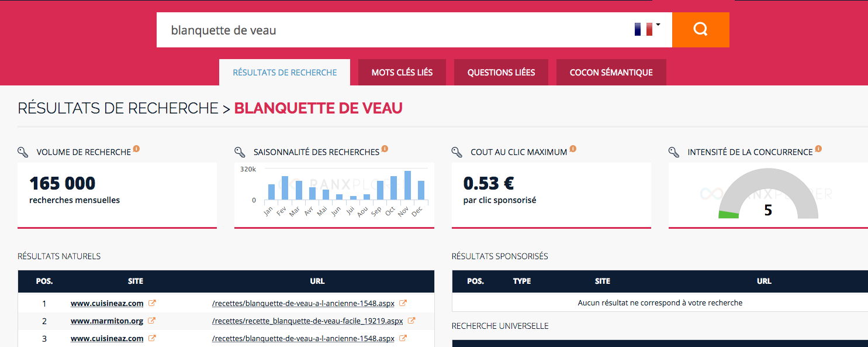
Task: Click key icon beside Intensité de la concurrence
Action: tap(674, 152)
